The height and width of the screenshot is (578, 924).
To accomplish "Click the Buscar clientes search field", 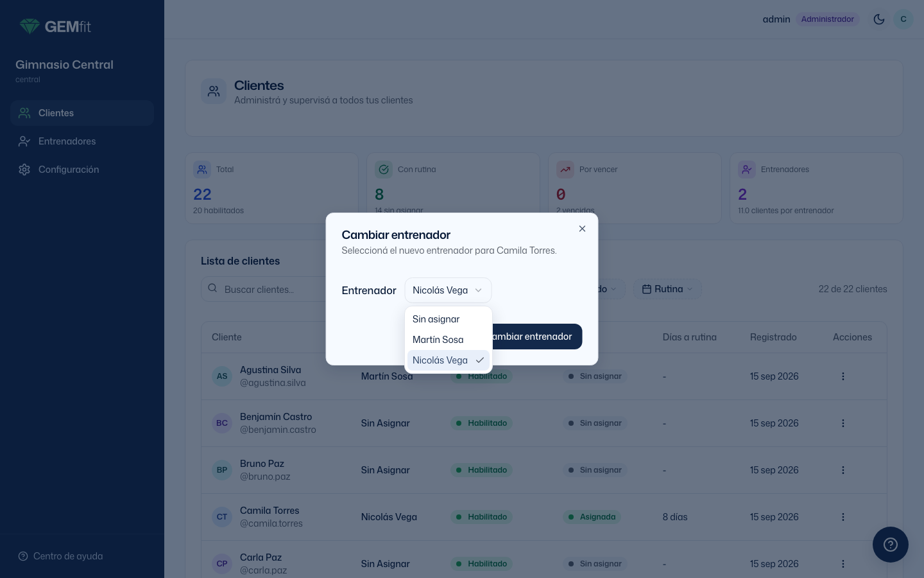I will point(264,290).
